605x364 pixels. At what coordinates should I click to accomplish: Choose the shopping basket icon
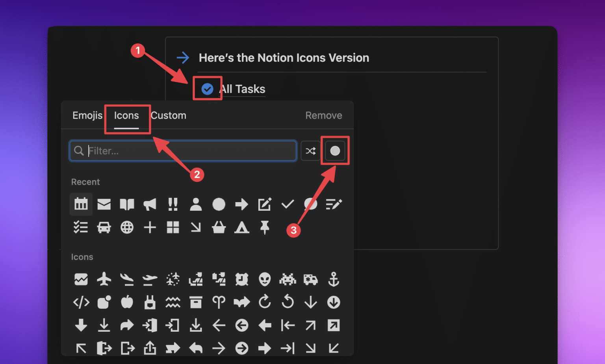tap(219, 227)
